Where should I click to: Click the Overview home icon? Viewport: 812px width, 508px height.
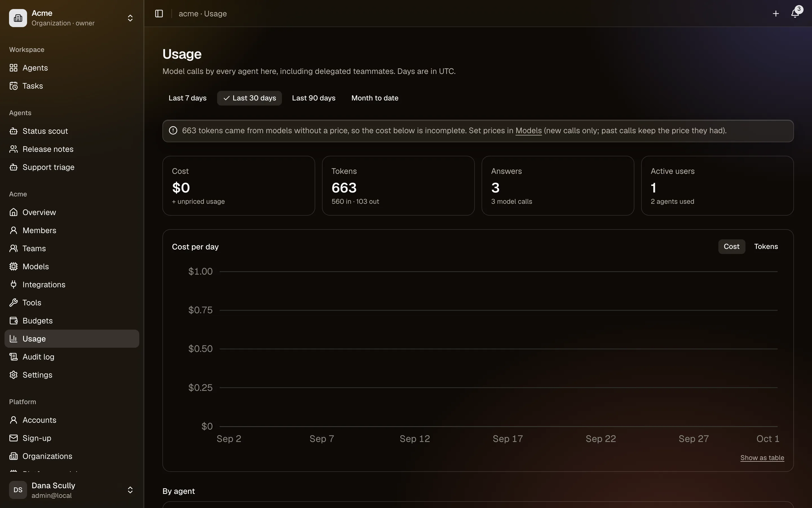[x=14, y=212]
